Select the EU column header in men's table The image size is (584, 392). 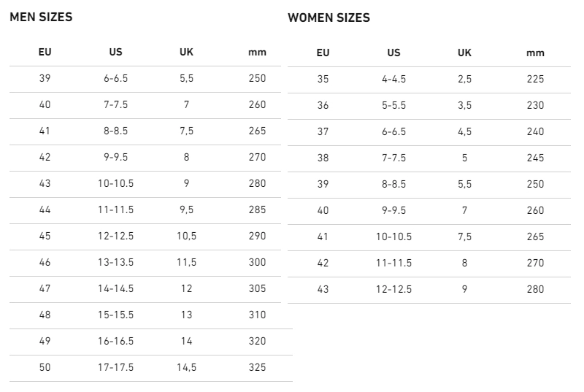pos(45,52)
